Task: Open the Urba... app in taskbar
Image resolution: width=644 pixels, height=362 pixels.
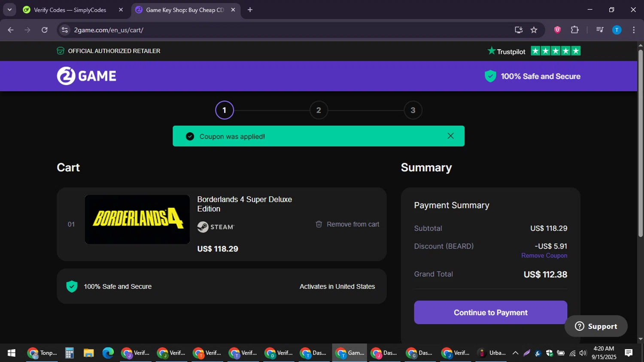Action: click(492, 353)
